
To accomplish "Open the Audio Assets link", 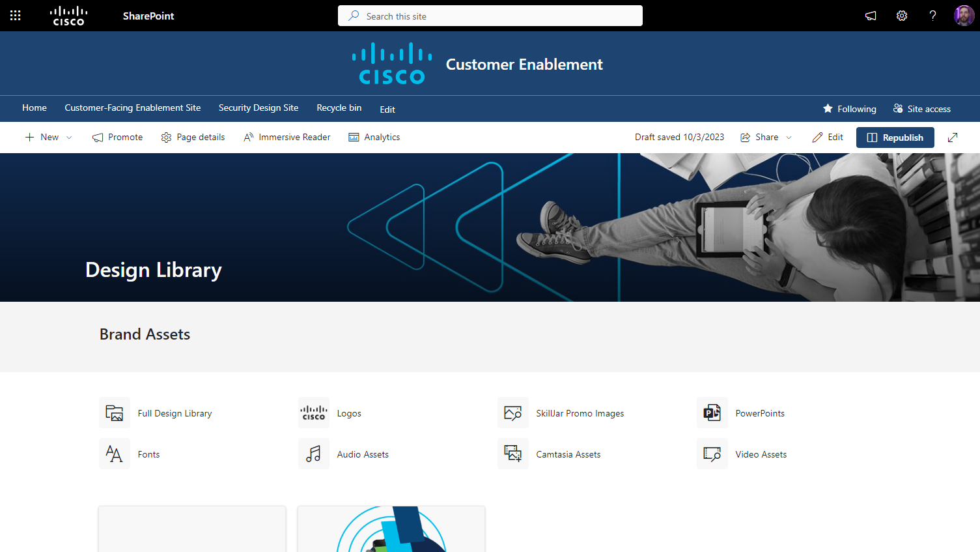I will pos(363,454).
